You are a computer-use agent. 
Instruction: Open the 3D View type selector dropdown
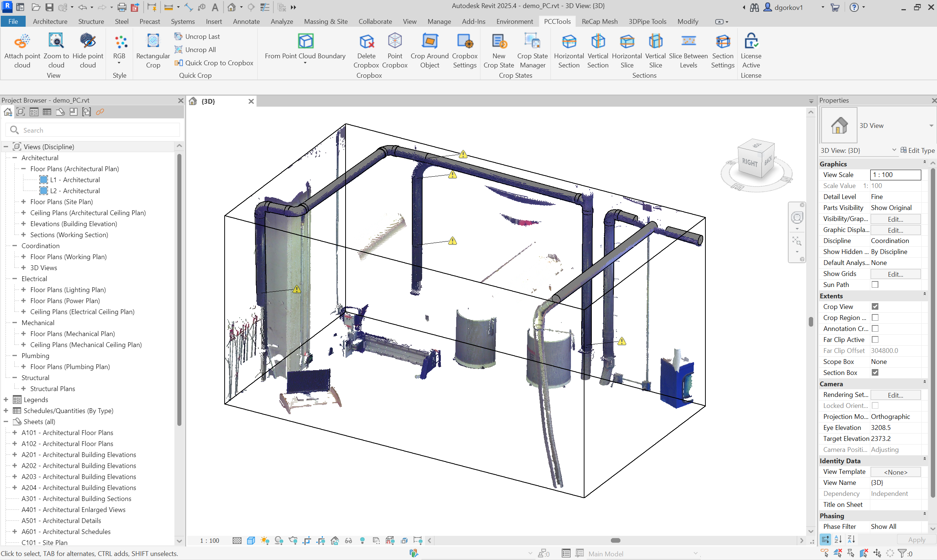tap(931, 126)
